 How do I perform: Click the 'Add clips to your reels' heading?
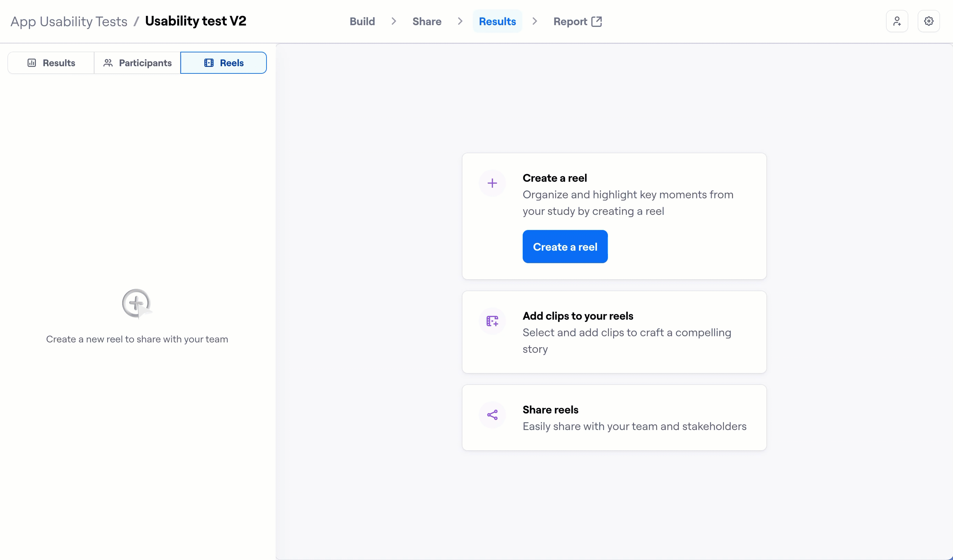[578, 316]
